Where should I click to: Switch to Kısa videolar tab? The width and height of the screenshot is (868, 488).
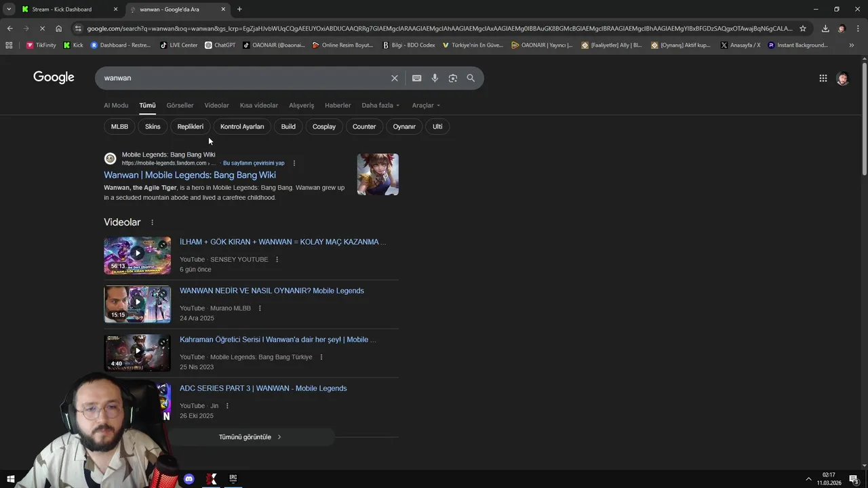[x=259, y=105]
